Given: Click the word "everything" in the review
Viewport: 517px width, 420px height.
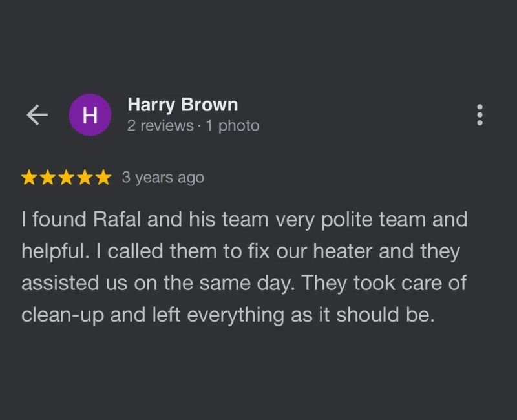Looking at the screenshot, I should (x=241, y=315).
